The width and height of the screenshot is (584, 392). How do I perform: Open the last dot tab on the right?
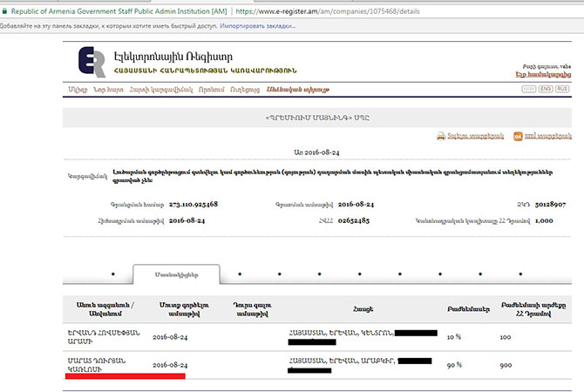(x=520, y=274)
